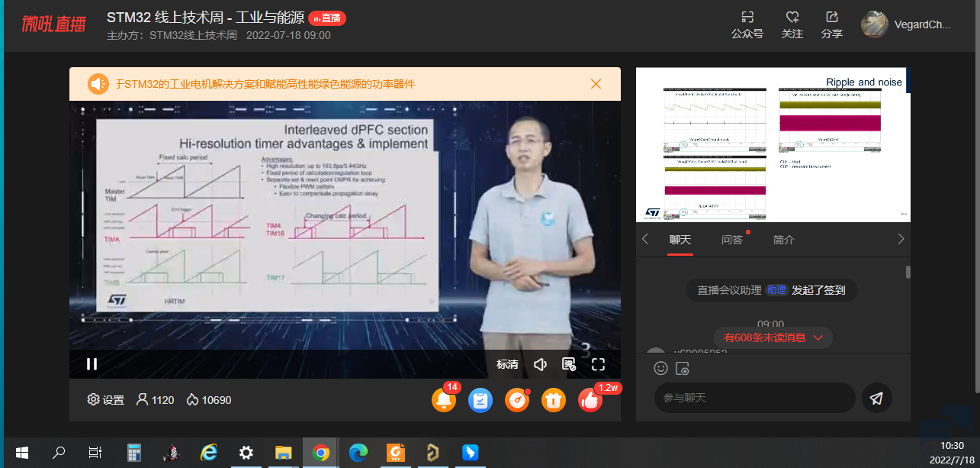Open the orange bell notifications icon
Screen dimensions: 980x468
444,400
